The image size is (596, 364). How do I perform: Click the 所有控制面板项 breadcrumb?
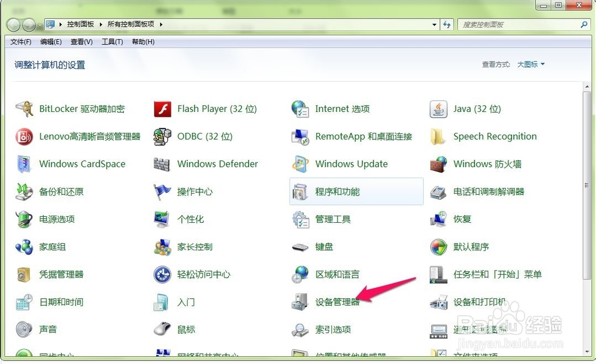tap(131, 24)
